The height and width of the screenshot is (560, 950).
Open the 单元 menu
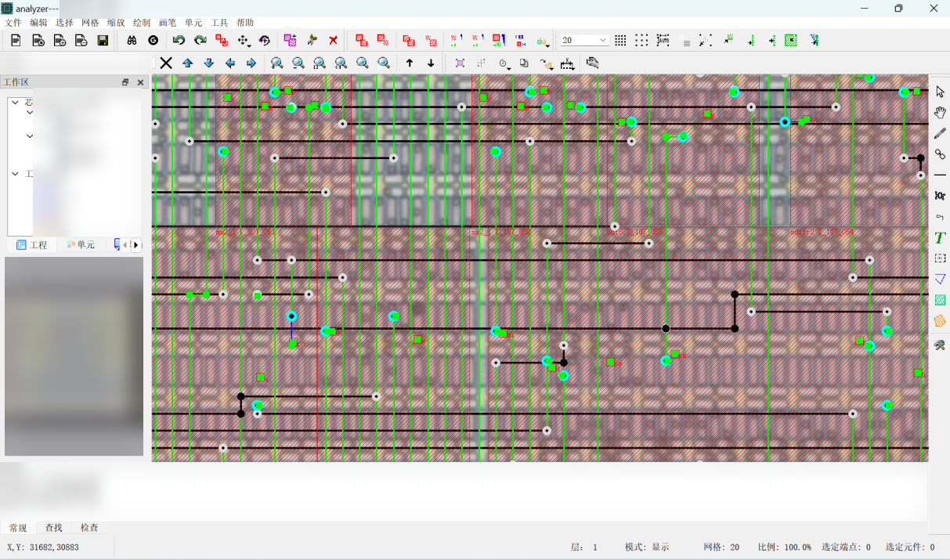193,23
